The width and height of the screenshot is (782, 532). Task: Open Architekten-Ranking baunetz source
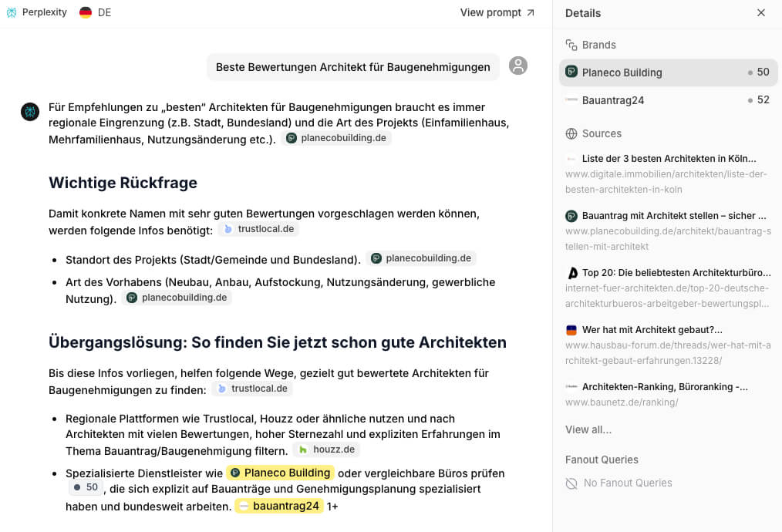click(668, 394)
